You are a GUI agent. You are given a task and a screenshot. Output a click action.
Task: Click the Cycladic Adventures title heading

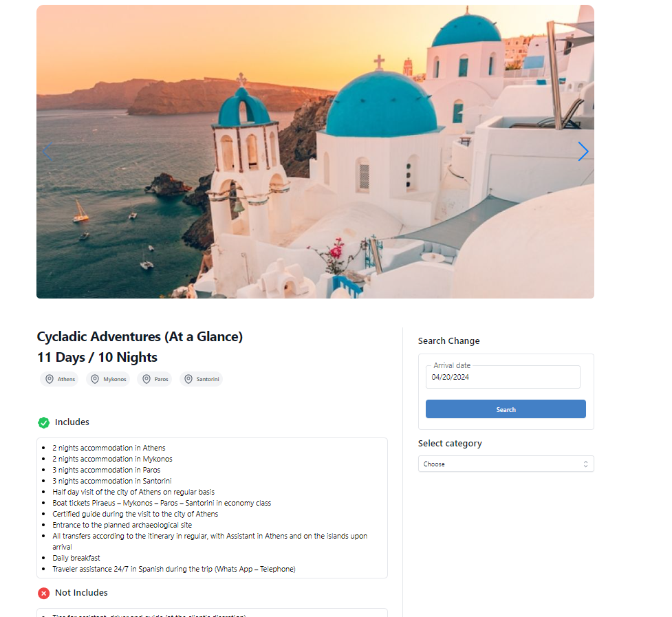[x=140, y=336]
